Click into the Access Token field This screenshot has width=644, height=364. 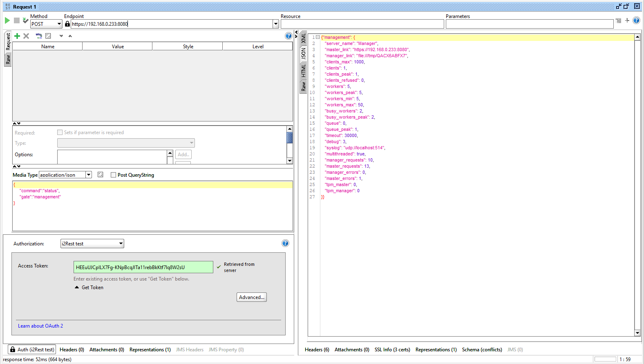click(x=143, y=267)
